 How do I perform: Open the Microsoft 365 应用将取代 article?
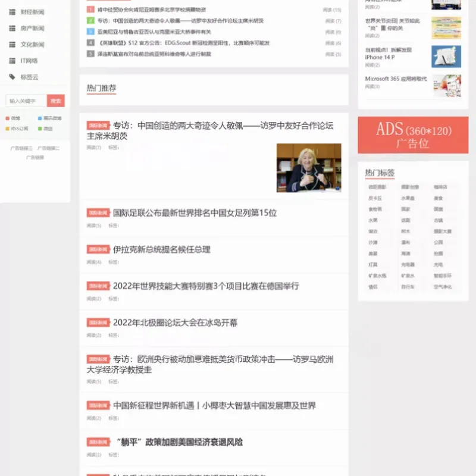(396, 79)
